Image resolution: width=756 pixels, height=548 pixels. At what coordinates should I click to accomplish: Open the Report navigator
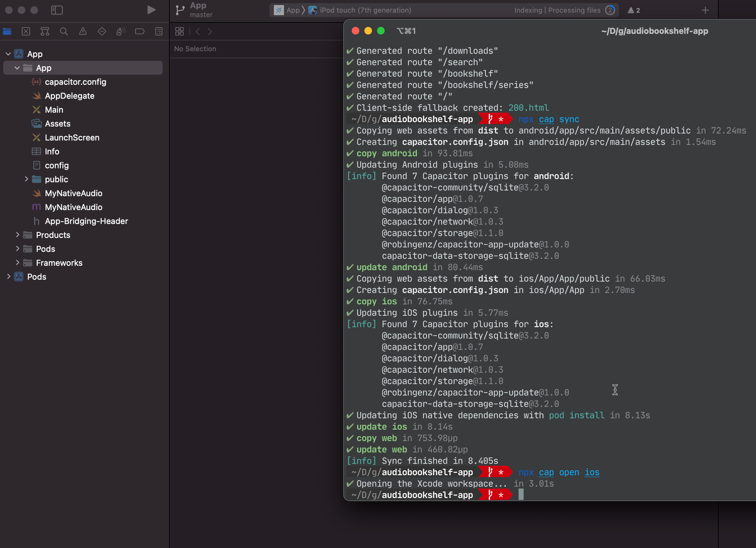[x=159, y=32]
